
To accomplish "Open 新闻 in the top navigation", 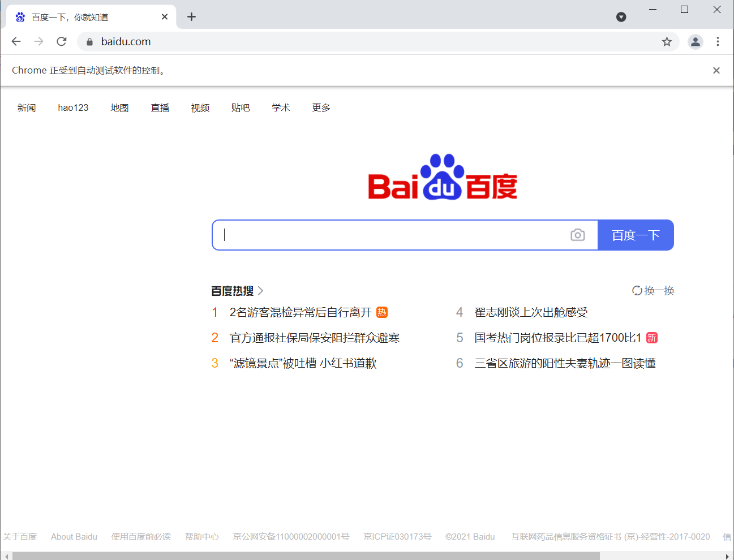I will (x=27, y=107).
